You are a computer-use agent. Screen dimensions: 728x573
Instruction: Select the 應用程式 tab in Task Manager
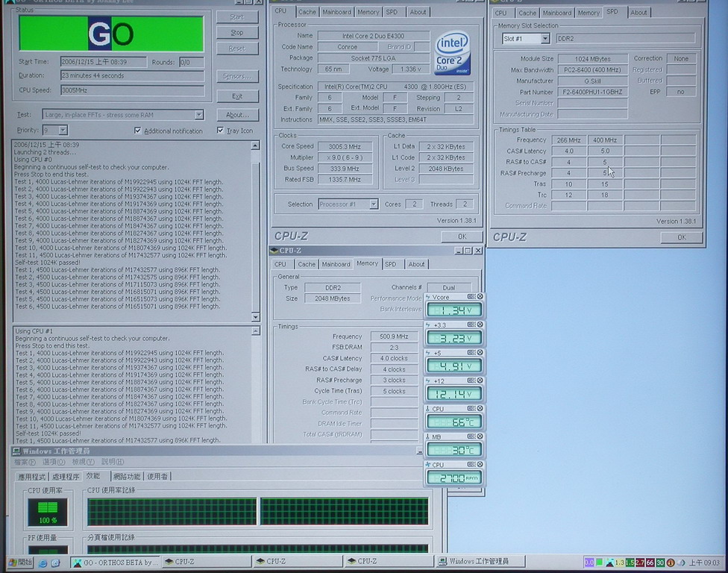point(31,477)
